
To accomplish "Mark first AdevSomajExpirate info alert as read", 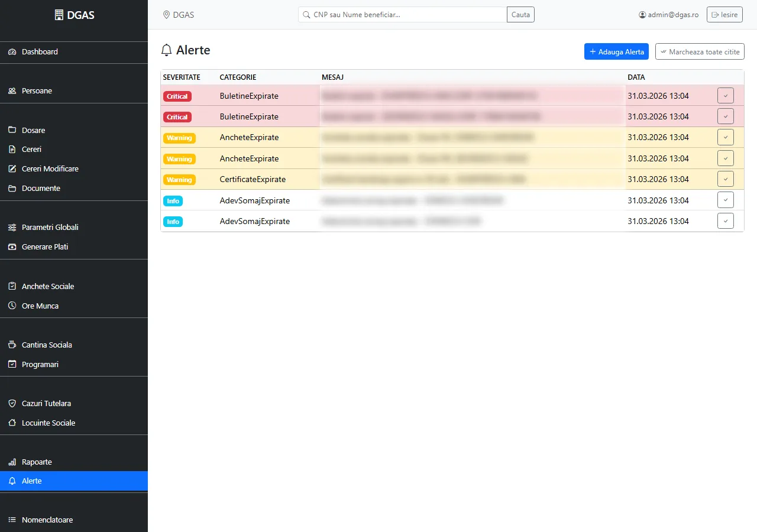I will point(726,200).
